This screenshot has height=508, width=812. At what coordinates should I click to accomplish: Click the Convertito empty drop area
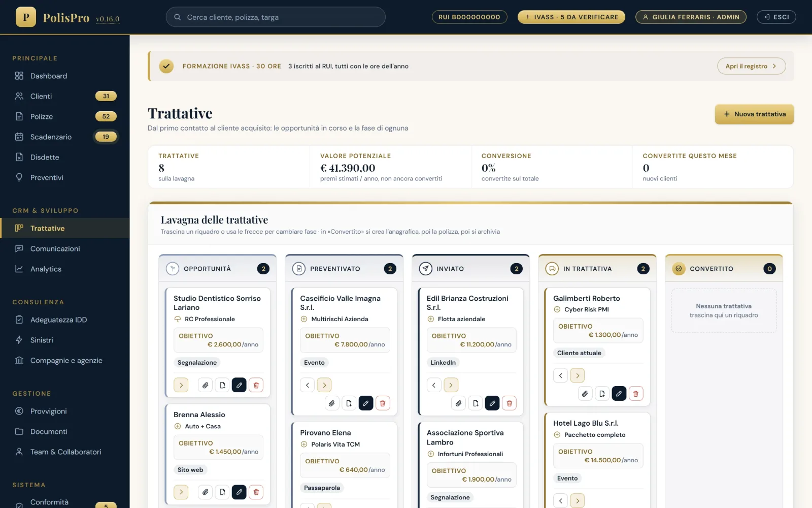pyautogui.click(x=724, y=311)
